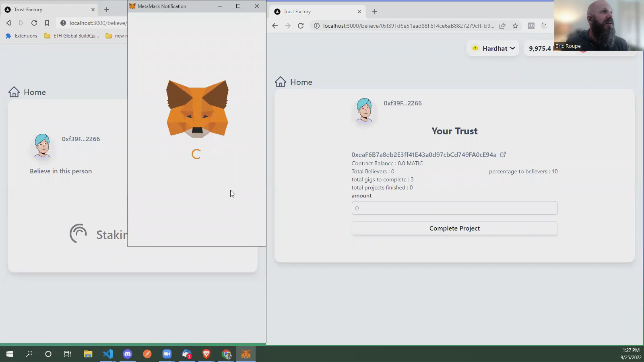
Task: Click forward arrow in right browser toolbar
Action: 287,26
